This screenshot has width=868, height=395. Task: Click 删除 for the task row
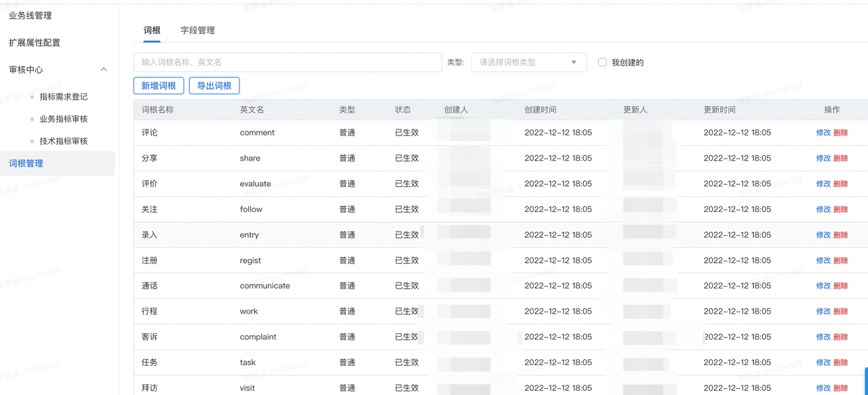(x=841, y=363)
